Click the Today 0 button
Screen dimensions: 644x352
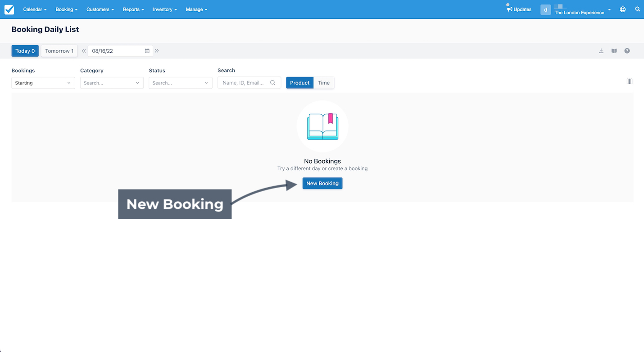click(25, 51)
